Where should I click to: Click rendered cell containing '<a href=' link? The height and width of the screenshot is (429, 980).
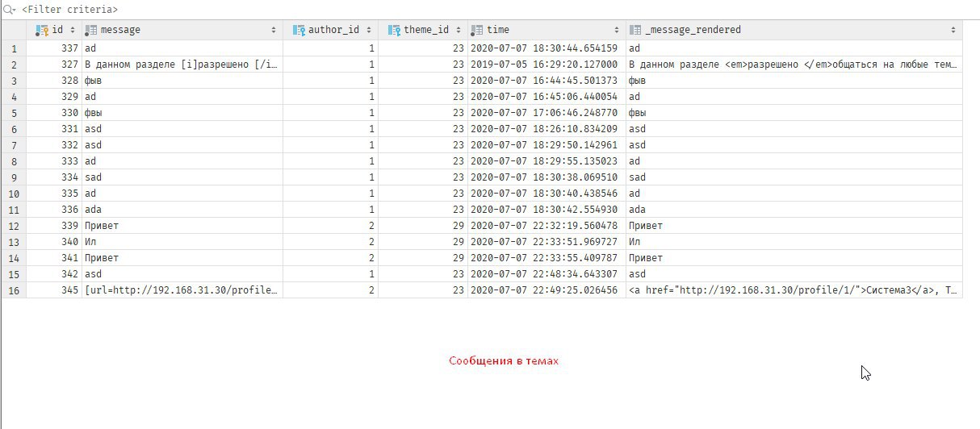click(794, 290)
